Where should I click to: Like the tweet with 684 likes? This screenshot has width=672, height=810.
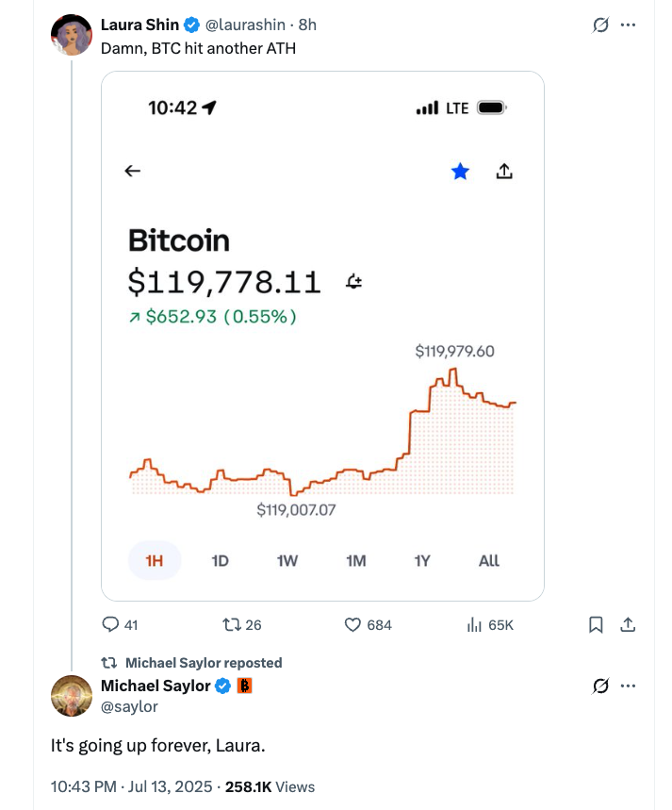(x=353, y=624)
